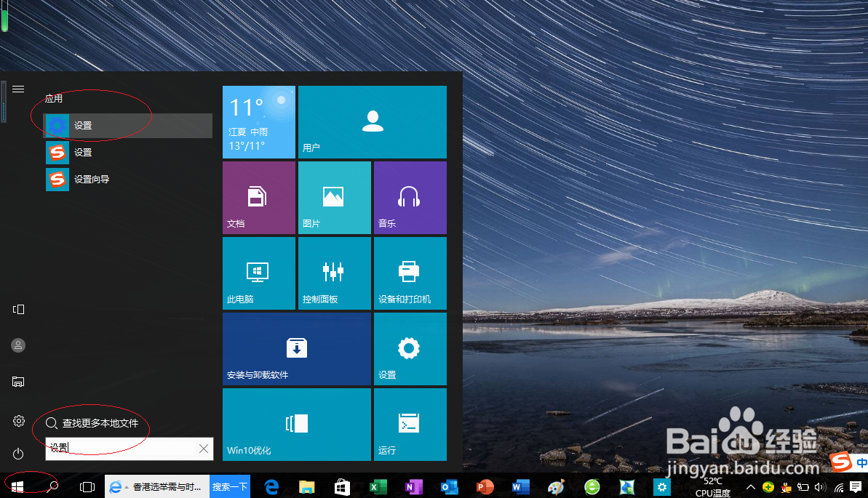Open the 此电脑 tile
868x498 pixels.
258,273
